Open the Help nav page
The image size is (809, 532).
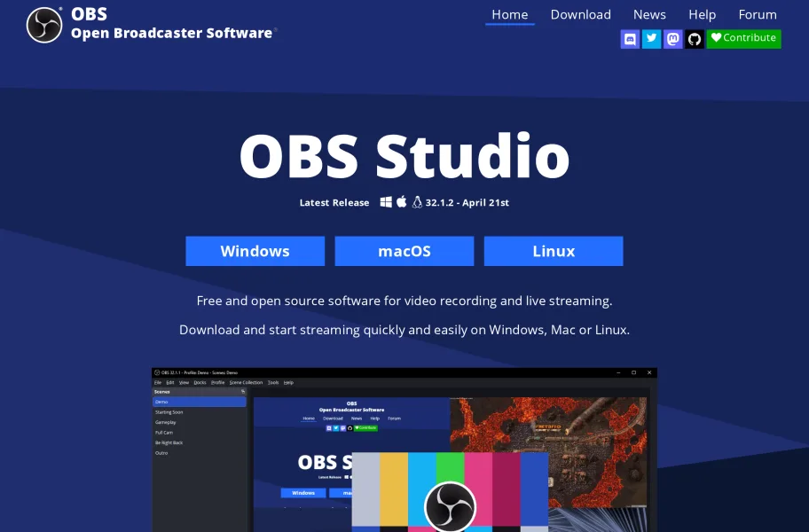coord(703,14)
